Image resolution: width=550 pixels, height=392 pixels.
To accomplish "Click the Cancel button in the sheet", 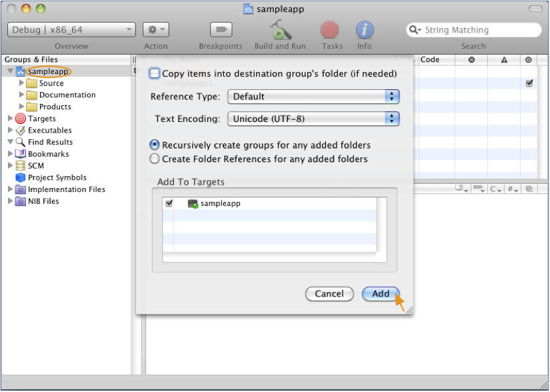I will [329, 294].
